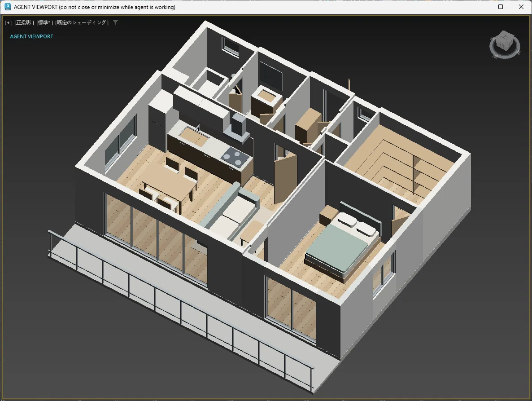Screen dimensions: 532x401
Task: Click the ViewCube top face
Action: pos(505,36)
